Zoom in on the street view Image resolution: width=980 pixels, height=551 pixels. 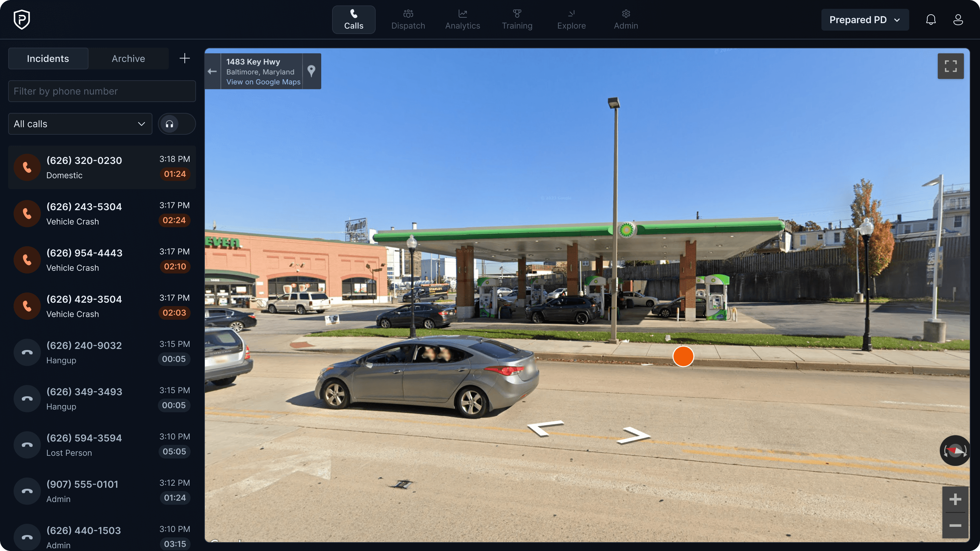click(x=955, y=499)
